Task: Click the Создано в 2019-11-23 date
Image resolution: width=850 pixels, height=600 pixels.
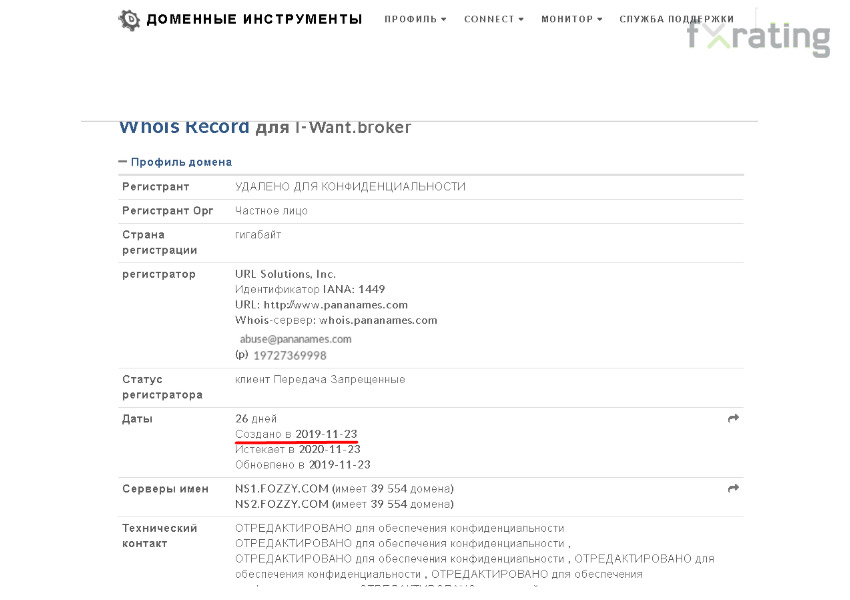Action: click(x=296, y=434)
